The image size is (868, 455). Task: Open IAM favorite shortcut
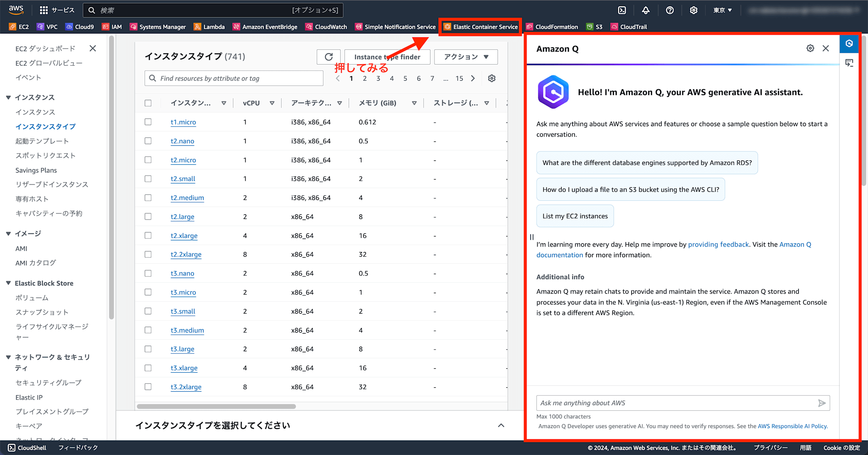click(x=112, y=27)
